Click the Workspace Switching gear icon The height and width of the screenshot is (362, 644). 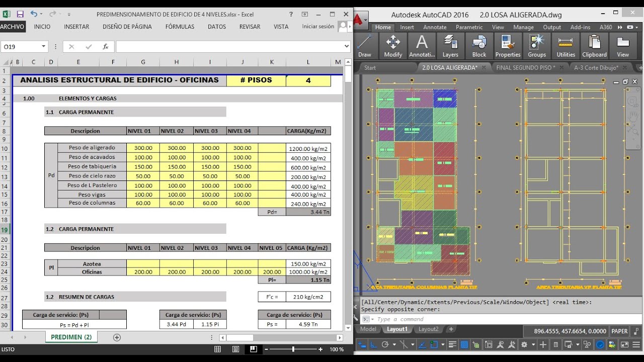point(524,344)
